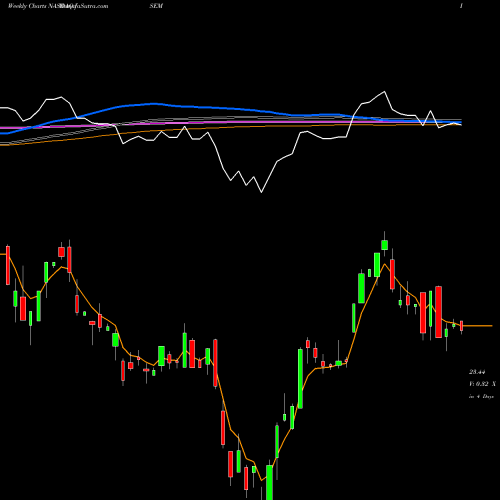Click the "23.44" price value

pos(477,372)
